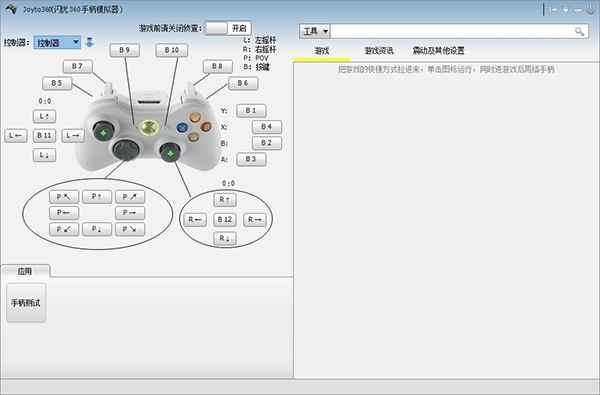Click the pin icon in title bar
The width and height of the screenshot is (600, 395).
coord(553,10)
